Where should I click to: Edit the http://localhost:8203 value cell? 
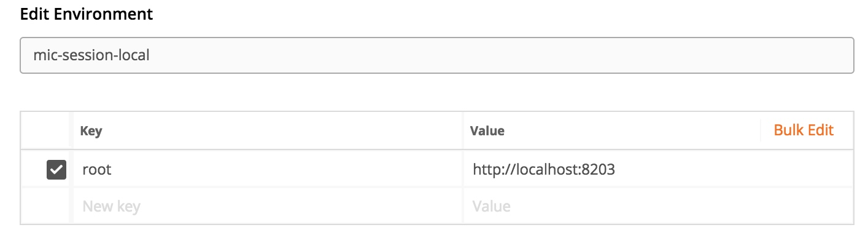point(658,169)
